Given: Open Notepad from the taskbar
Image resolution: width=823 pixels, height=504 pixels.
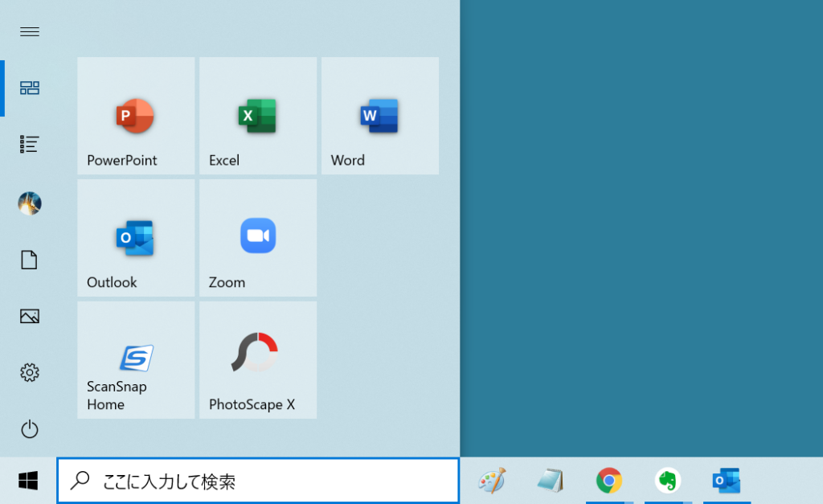Looking at the screenshot, I should [551, 481].
